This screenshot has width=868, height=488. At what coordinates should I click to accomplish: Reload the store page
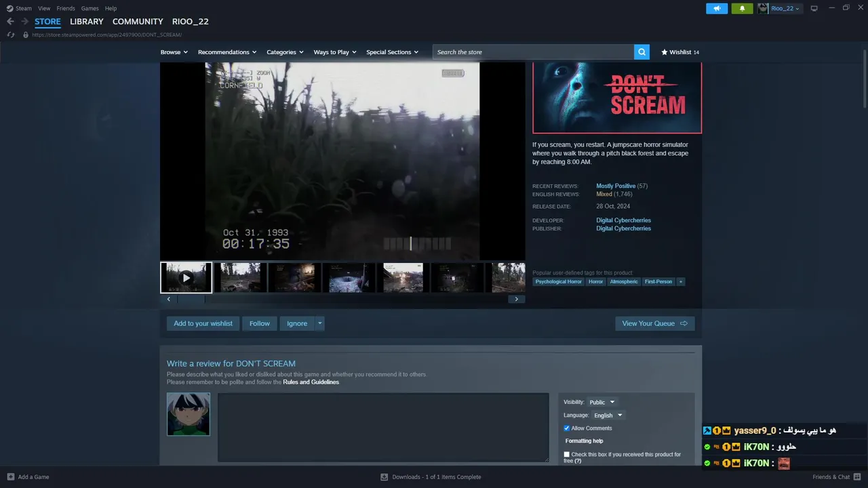11,35
